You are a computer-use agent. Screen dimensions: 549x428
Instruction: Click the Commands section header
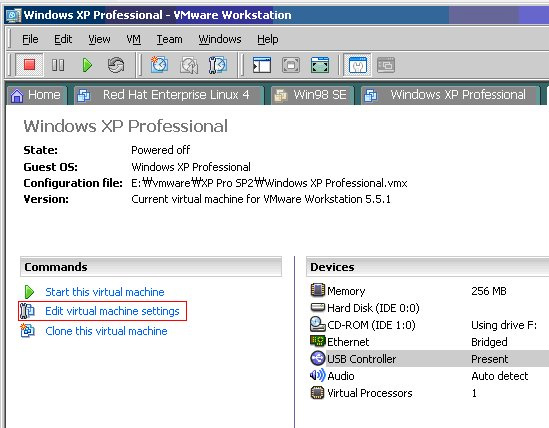pyautogui.click(x=151, y=267)
